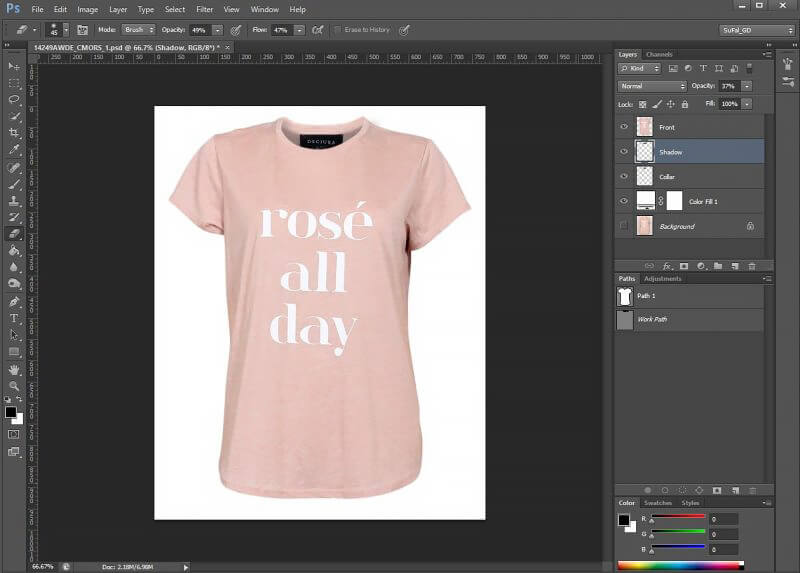Select the Brush tool
The height and width of the screenshot is (573, 800).
pyautogui.click(x=14, y=184)
